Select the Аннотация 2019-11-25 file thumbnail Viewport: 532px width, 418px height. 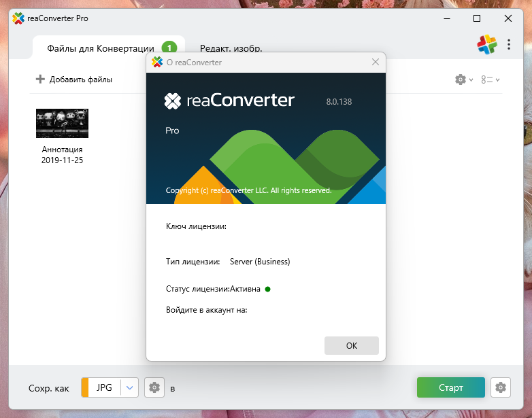click(62, 123)
